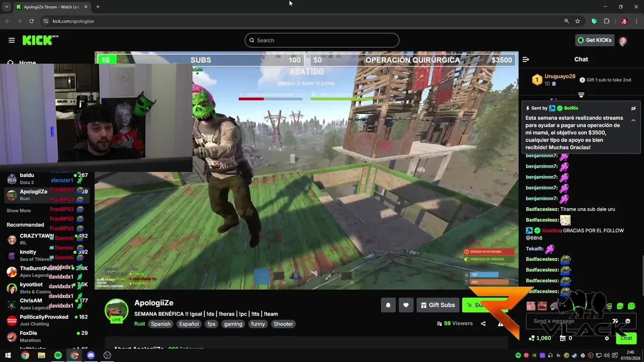Viewport: 644px width, 362px height.
Task: Open baldu channel in sidebar
Action: [x=47, y=178]
